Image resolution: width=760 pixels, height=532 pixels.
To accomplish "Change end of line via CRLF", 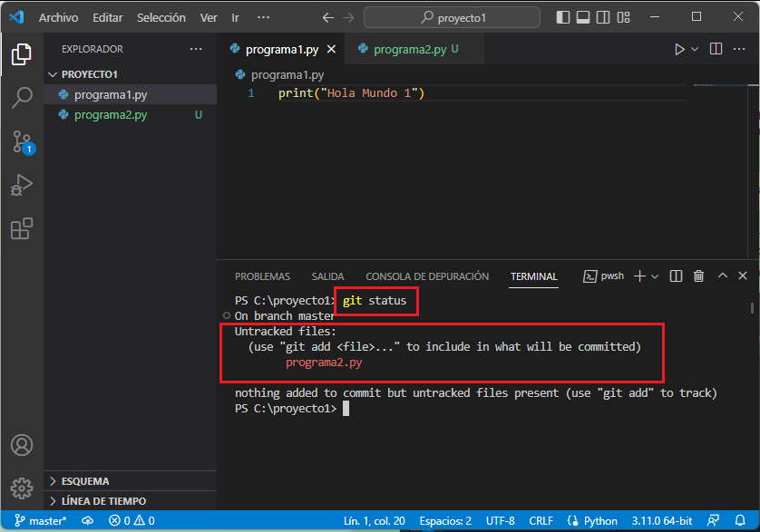I will click(541, 521).
